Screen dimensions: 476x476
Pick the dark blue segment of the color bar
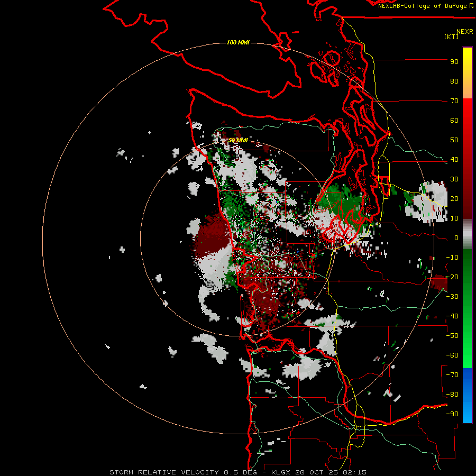click(467, 378)
